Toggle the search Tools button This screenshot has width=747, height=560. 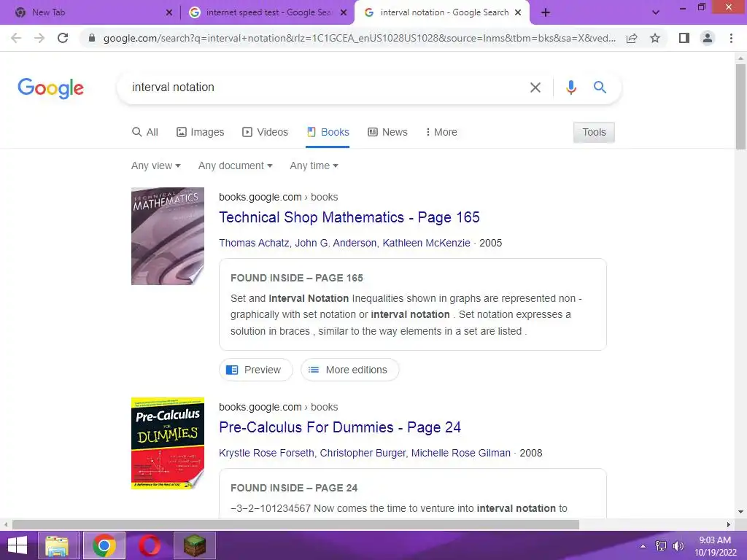pos(594,132)
